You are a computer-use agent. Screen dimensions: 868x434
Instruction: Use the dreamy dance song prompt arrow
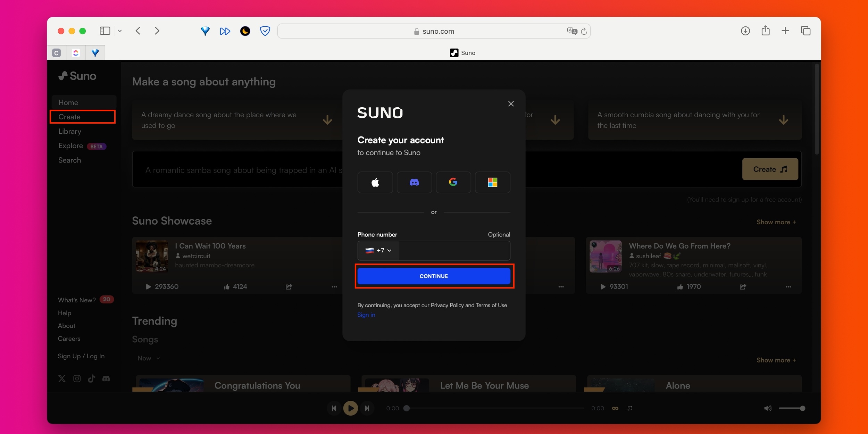(x=327, y=120)
